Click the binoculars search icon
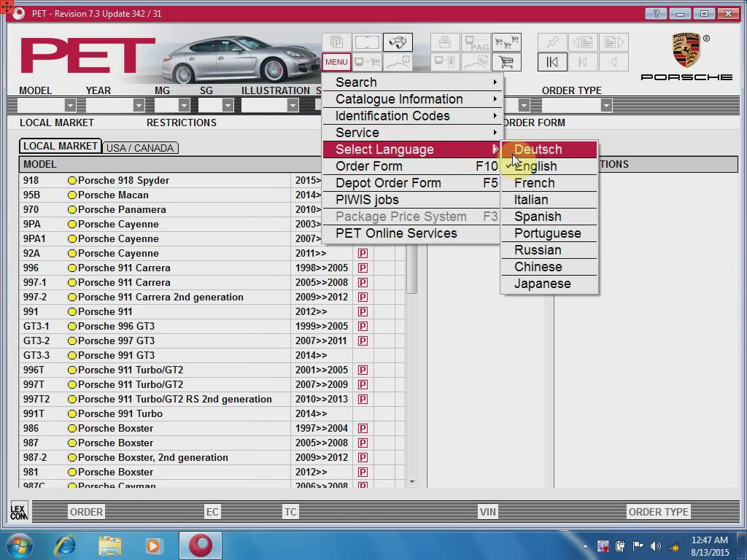 397,42
